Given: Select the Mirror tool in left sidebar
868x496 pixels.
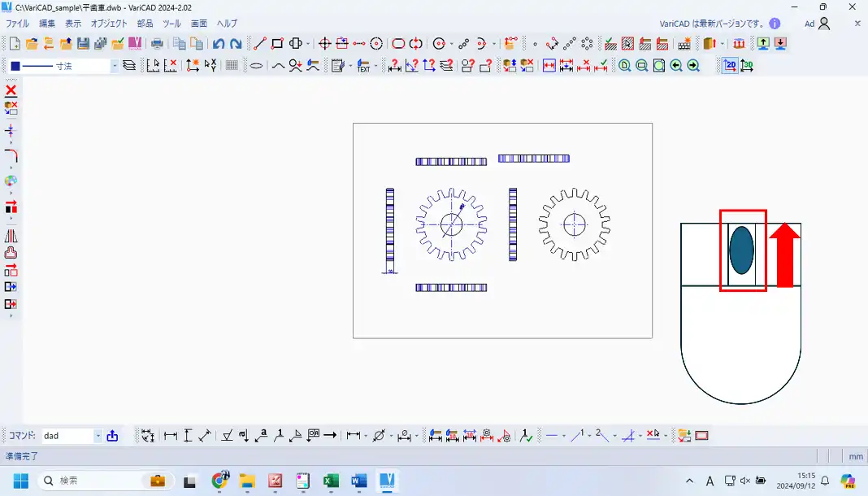Looking at the screenshot, I should (x=11, y=236).
